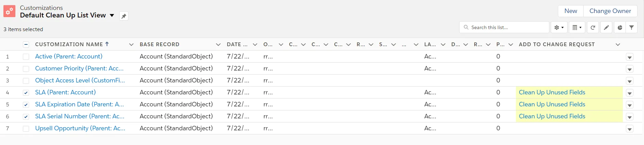
Task: Open SLA Expiration Date link
Action: (x=79, y=104)
